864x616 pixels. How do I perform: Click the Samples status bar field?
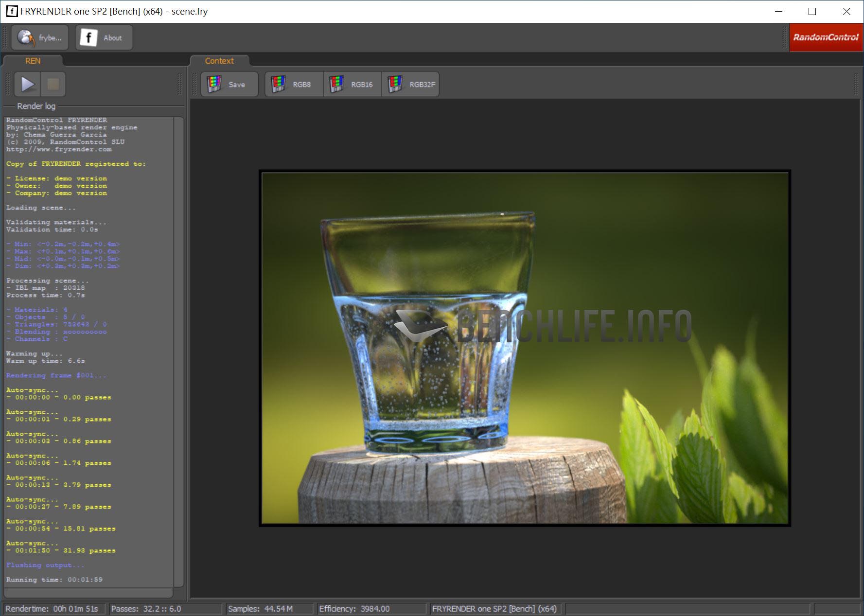click(x=261, y=609)
